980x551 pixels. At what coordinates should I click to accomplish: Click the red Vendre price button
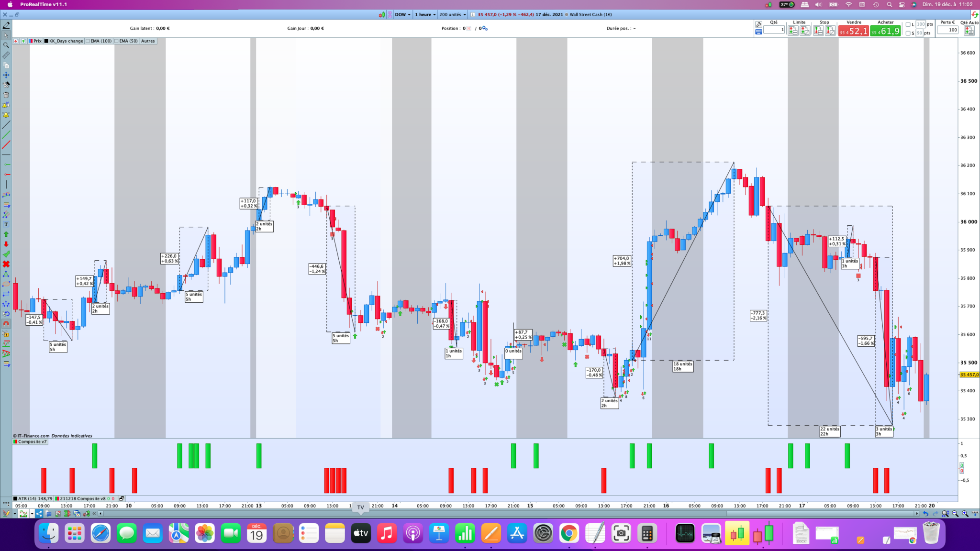point(853,31)
